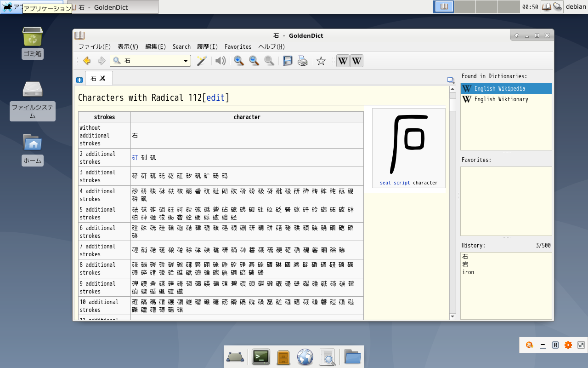Click the 00:50 clock in panel
Viewport: 588px width, 368px height.
click(530, 7)
